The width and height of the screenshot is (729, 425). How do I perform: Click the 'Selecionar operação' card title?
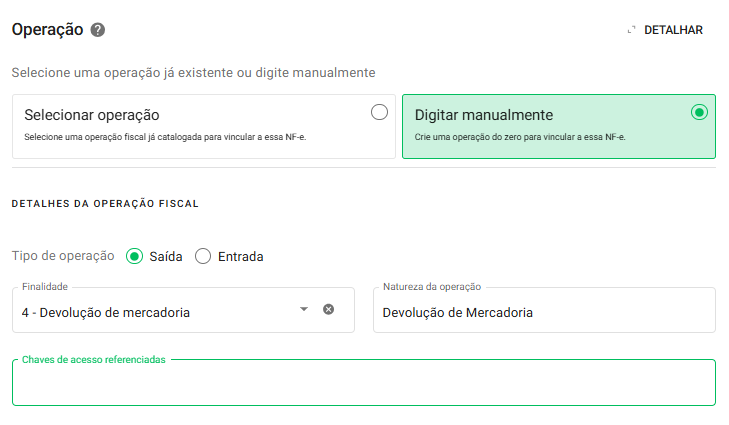[x=92, y=115]
